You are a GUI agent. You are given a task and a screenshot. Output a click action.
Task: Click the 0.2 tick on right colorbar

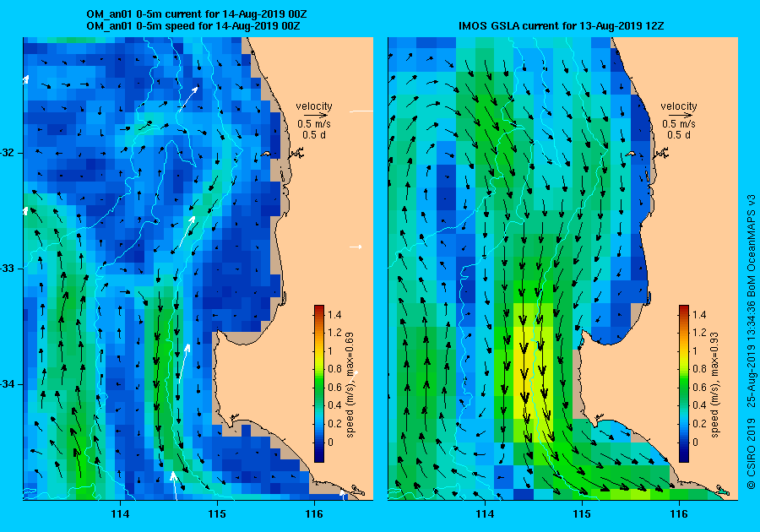699,423
